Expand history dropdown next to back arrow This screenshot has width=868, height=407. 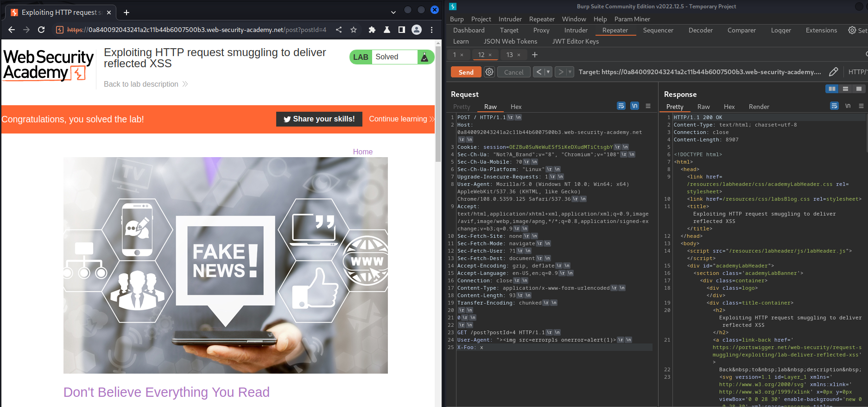tap(548, 72)
